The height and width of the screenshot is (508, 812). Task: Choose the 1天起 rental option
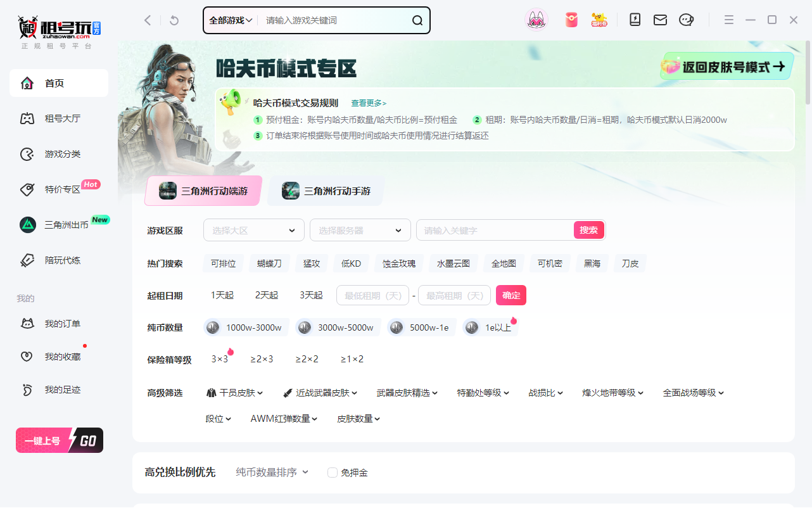point(222,295)
